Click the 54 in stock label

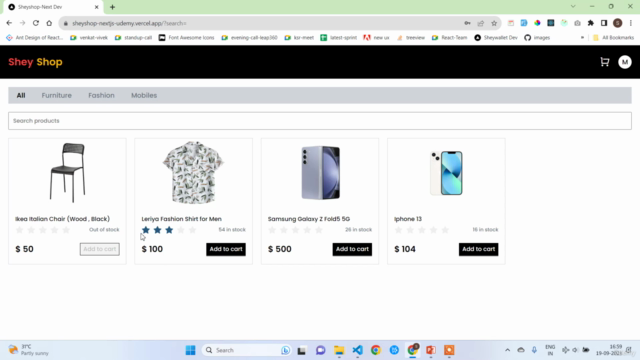coord(232,230)
